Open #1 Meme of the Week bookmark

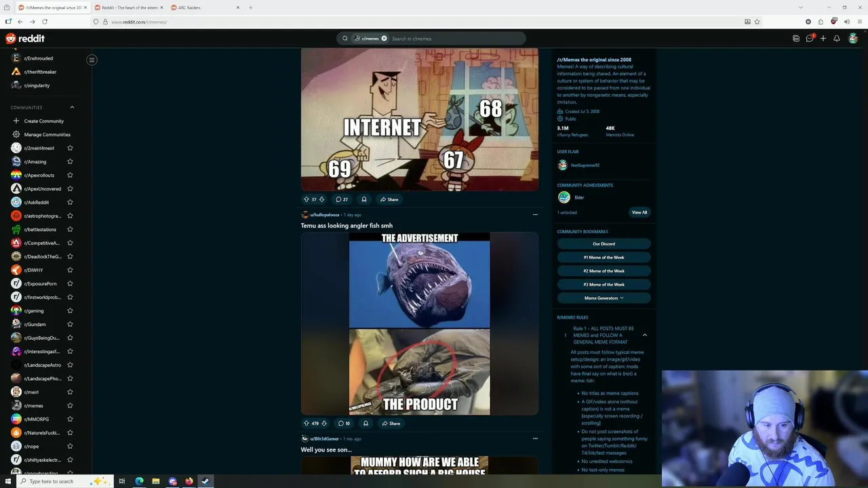604,258
